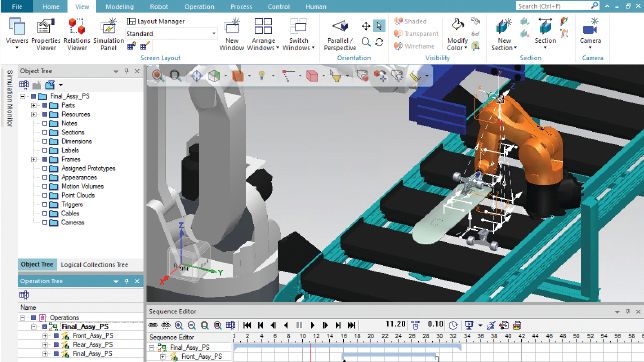Screen dimensions: 644x362
Task: Expand the Front_Assy_PS operation node
Action: 45,336
